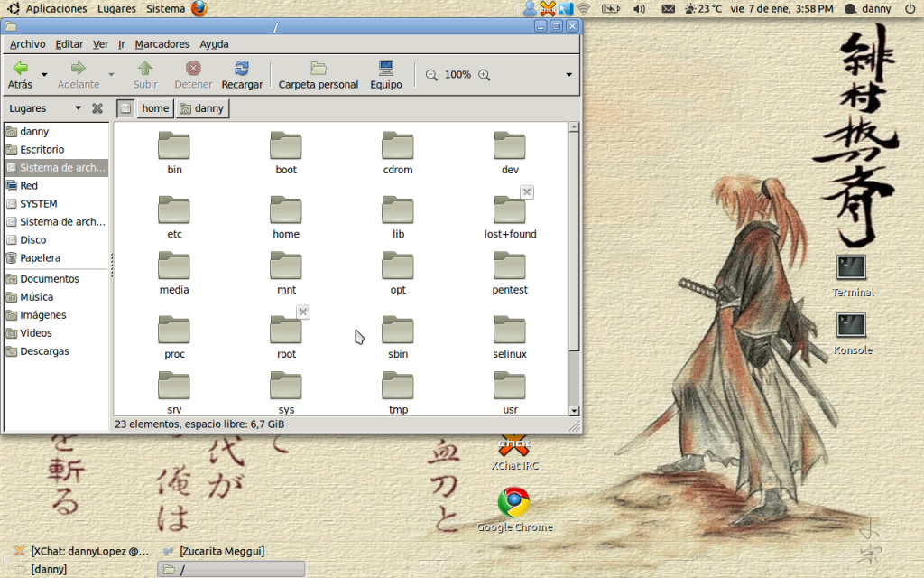Click the home path bar button

click(155, 108)
